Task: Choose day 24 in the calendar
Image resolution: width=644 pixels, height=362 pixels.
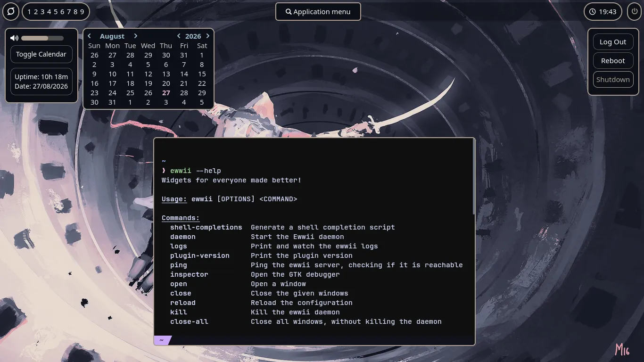Action: [x=112, y=93]
